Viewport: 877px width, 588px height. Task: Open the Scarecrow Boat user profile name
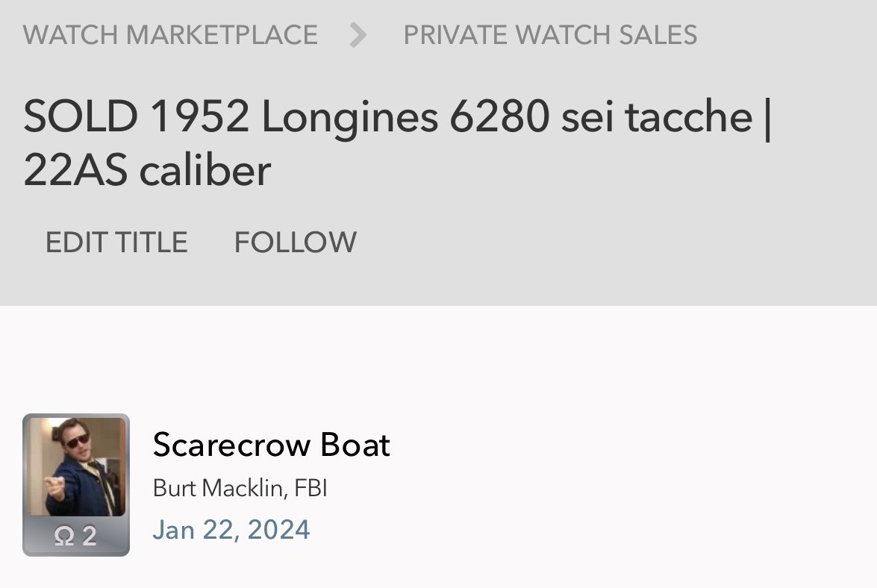[271, 445]
